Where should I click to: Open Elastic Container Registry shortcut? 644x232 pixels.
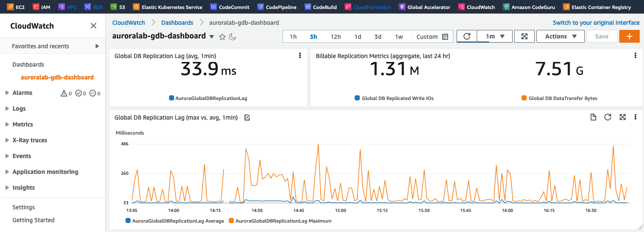(597, 7)
